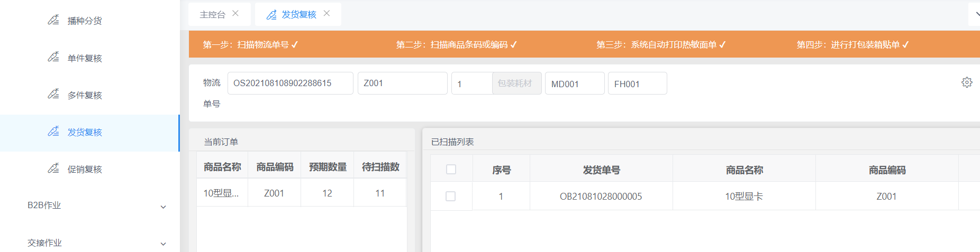Click the MD001 input field
This screenshot has height=252, width=980.
[x=575, y=83]
